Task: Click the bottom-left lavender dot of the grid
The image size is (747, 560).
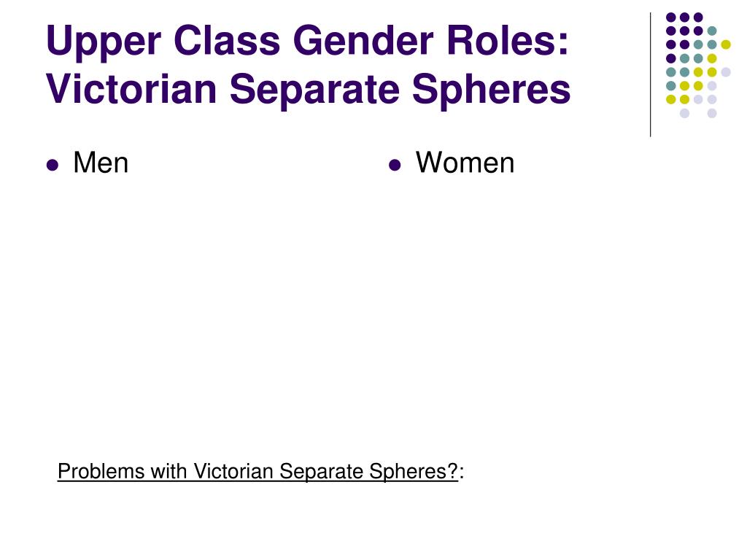Action: [x=684, y=113]
